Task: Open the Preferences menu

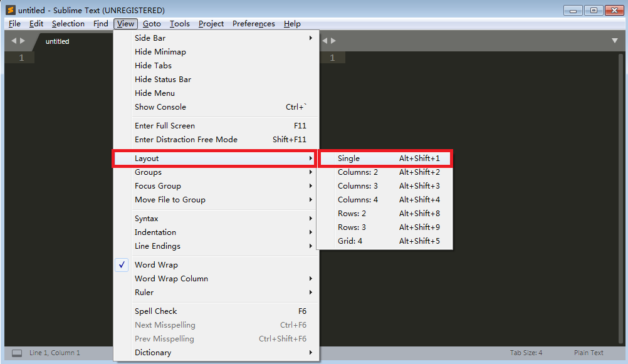Action: pos(254,24)
